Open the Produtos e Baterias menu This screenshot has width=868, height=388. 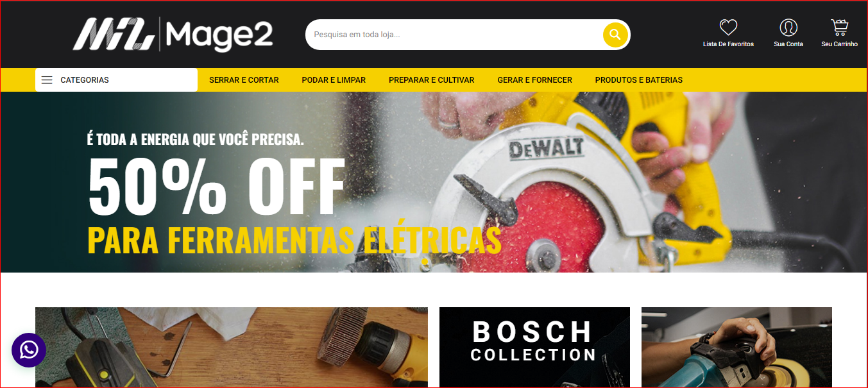point(639,80)
